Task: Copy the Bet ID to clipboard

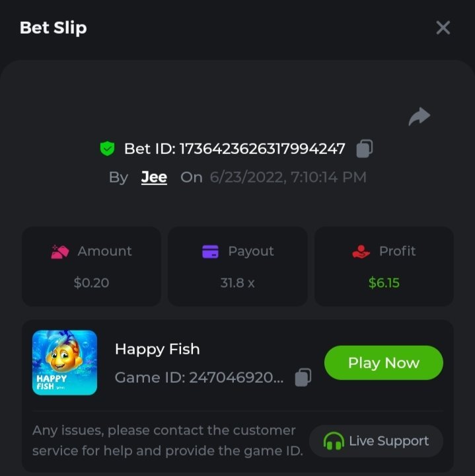Action: tap(364, 149)
